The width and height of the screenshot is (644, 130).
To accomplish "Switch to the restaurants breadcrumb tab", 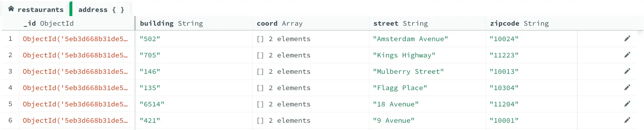I will 40,10.
